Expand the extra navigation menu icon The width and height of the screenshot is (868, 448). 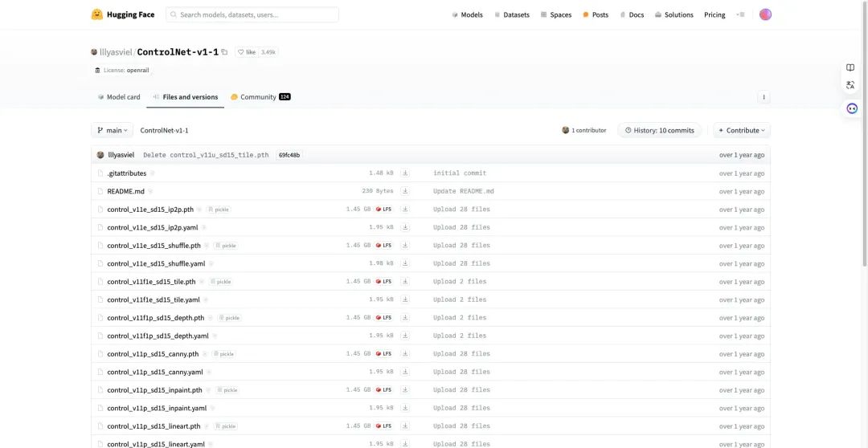click(x=741, y=15)
